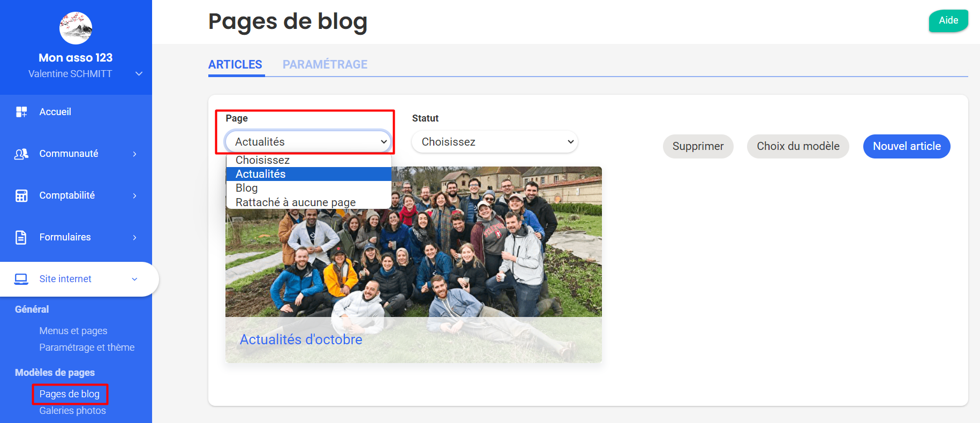Open the Statut dropdown
This screenshot has width=980, height=423.
(x=495, y=142)
